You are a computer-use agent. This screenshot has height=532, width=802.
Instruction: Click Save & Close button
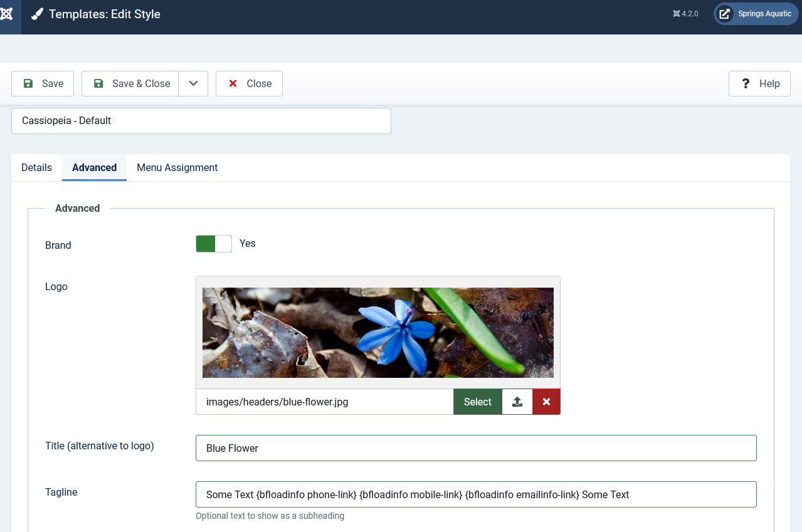tap(130, 83)
